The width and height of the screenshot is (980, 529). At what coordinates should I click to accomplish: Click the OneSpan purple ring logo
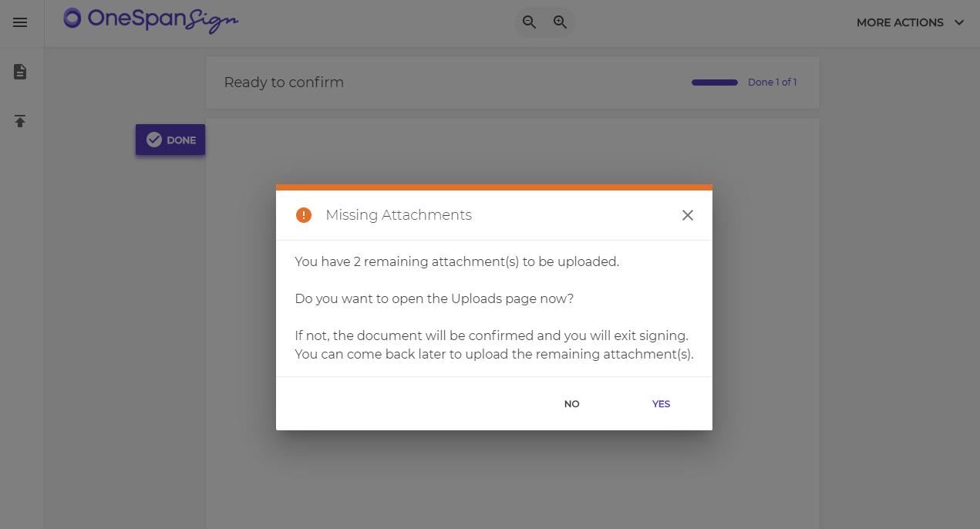click(72, 18)
